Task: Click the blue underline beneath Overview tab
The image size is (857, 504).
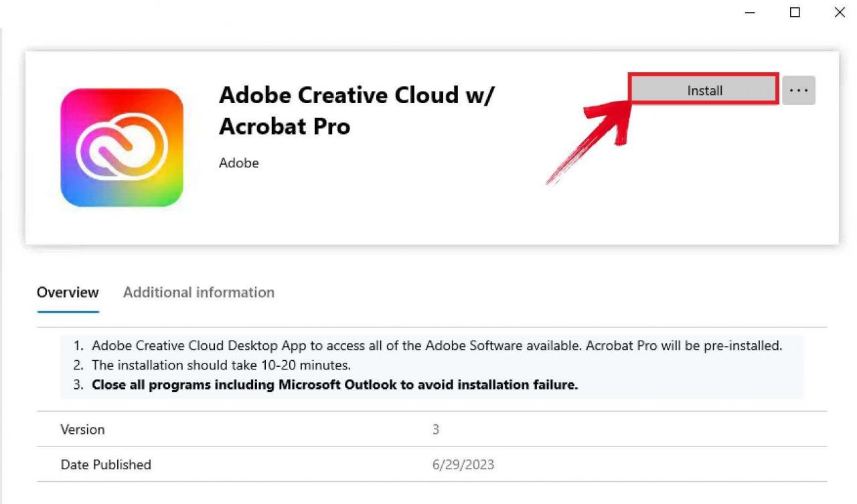Action: [68, 311]
